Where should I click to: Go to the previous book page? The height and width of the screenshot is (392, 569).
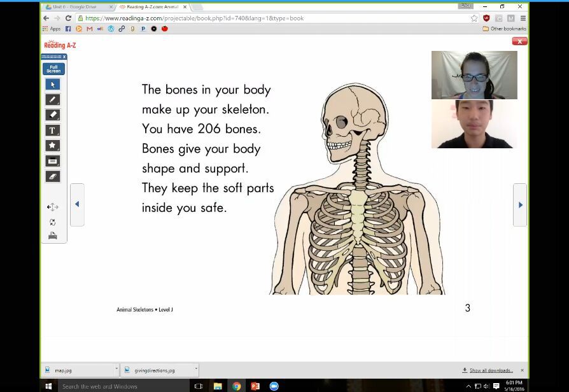point(77,204)
